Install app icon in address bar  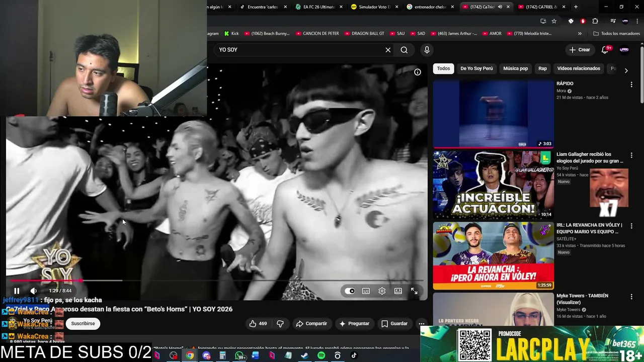543,21
